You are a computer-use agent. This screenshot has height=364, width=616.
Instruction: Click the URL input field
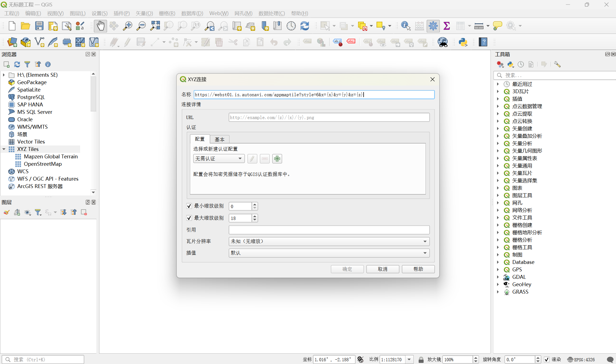click(x=329, y=117)
